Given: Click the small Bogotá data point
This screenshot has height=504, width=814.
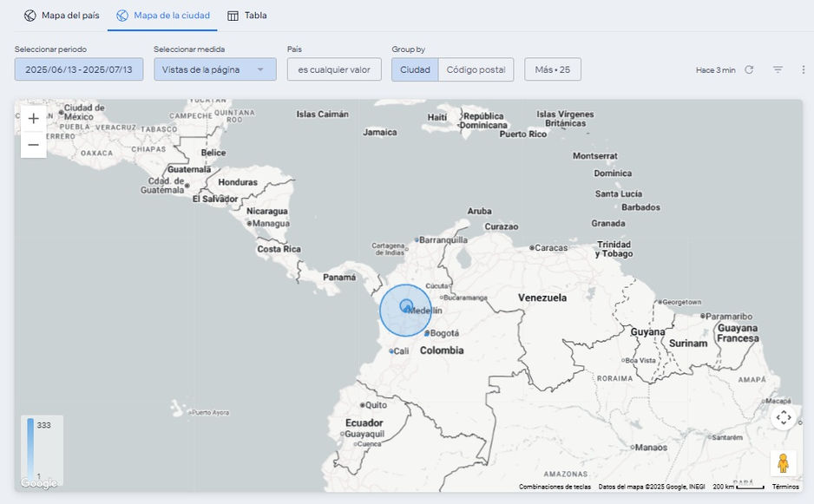Looking at the screenshot, I should 427,334.
